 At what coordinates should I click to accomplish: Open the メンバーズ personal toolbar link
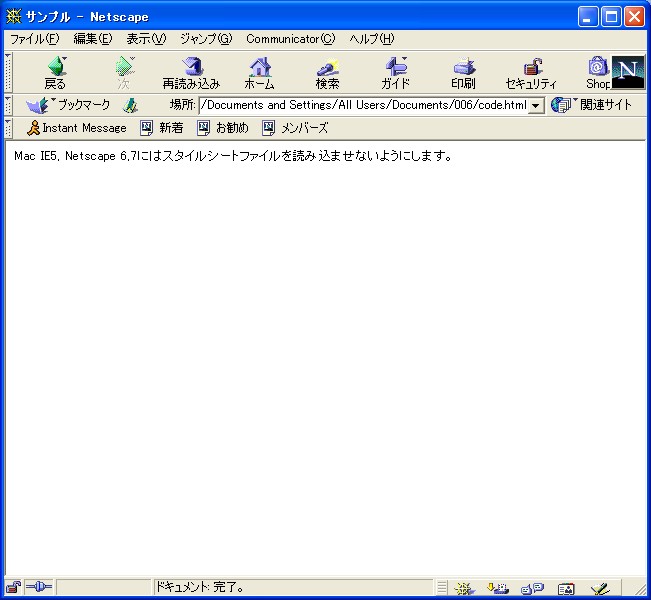coord(295,128)
